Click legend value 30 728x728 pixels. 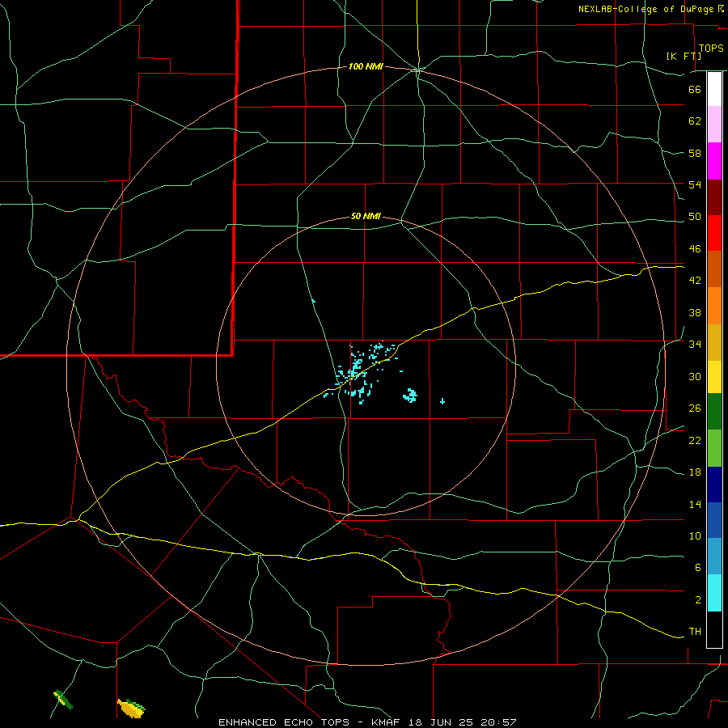(x=695, y=376)
